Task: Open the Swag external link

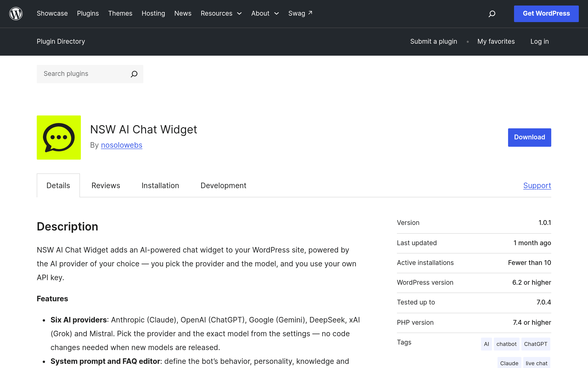Action: [x=300, y=13]
